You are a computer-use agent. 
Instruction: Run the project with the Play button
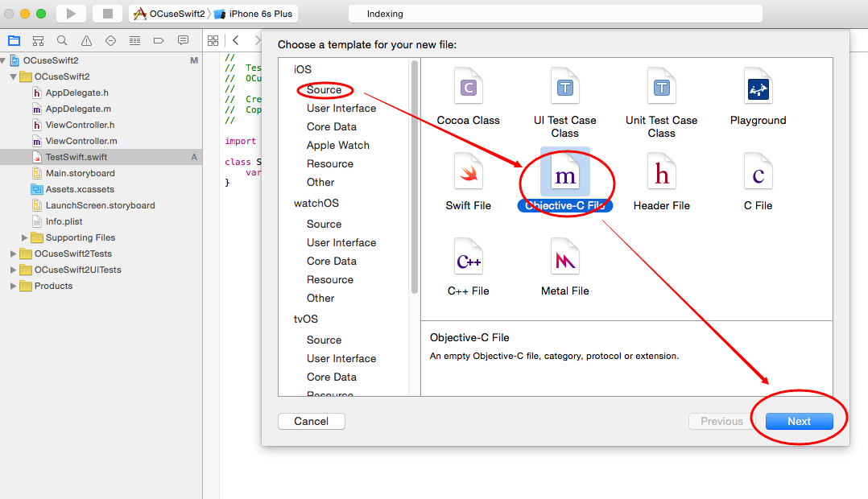(x=71, y=14)
